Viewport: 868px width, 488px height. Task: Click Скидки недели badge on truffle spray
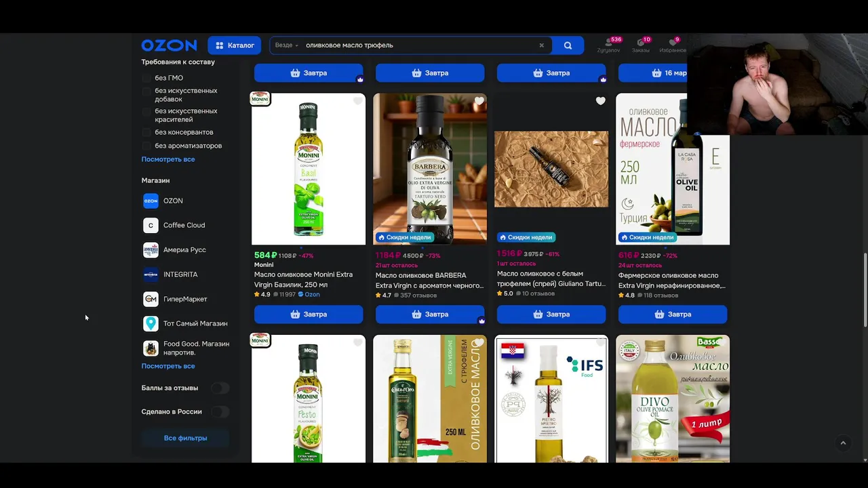tap(526, 237)
